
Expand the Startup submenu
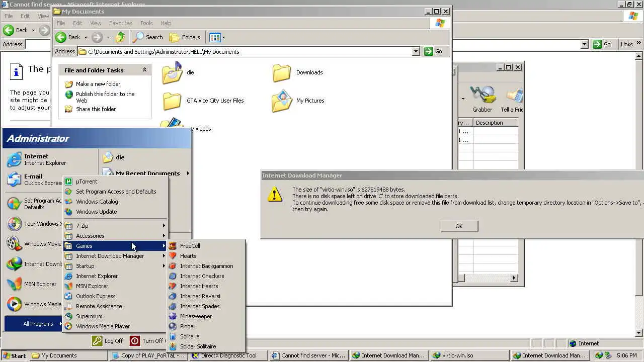(x=115, y=266)
